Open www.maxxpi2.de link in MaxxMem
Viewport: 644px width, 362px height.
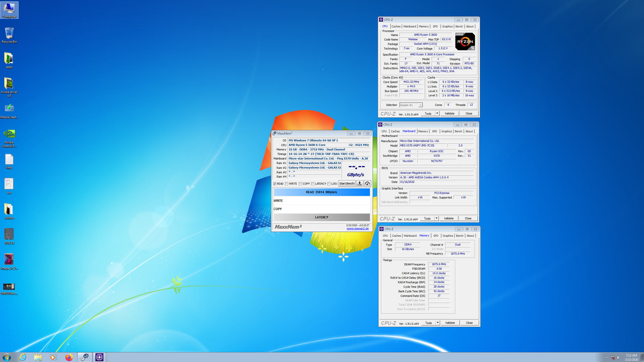click(x=358, y=228)
